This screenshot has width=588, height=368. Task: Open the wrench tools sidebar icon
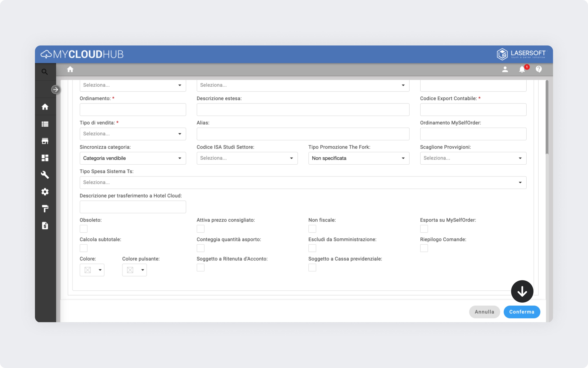45,175
